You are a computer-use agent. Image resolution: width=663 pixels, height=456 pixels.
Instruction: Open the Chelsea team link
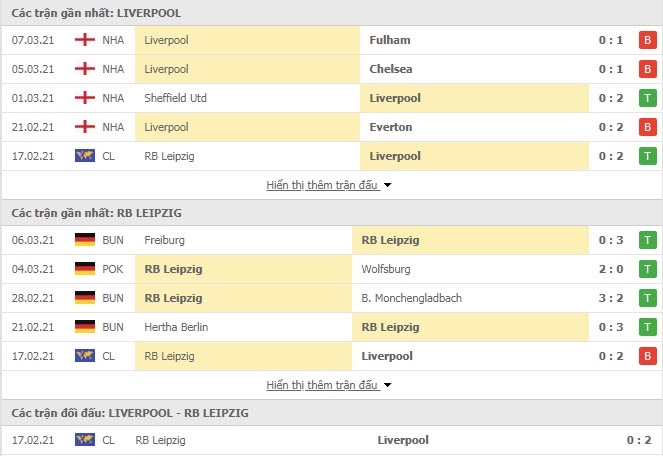pos(391,69)
